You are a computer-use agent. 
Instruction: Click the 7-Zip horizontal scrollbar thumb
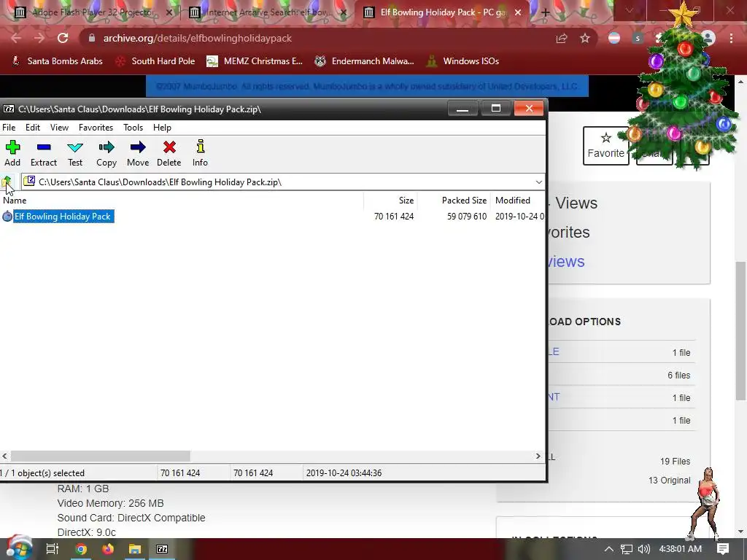[x=100, y=456]
